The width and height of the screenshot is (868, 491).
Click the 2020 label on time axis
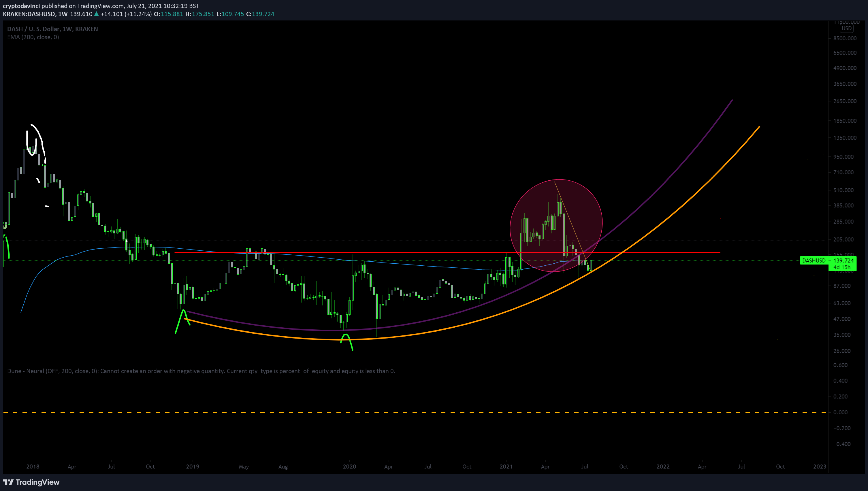349,467
